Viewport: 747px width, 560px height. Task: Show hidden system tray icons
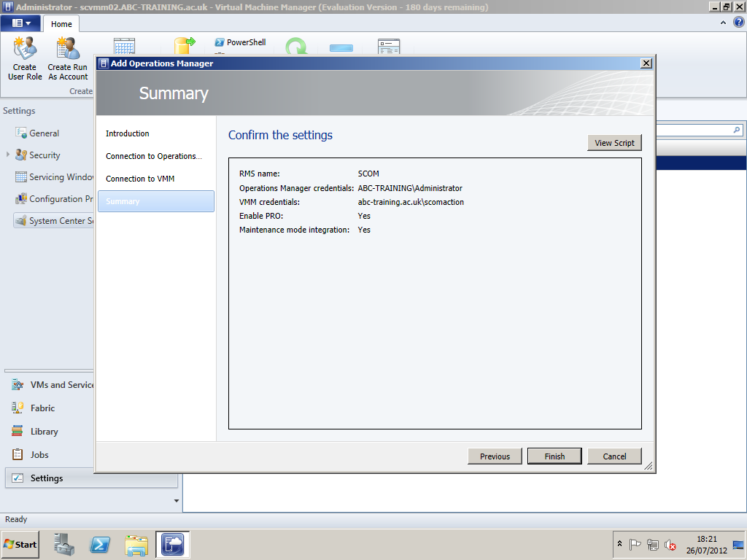click(x=620, y=544)
